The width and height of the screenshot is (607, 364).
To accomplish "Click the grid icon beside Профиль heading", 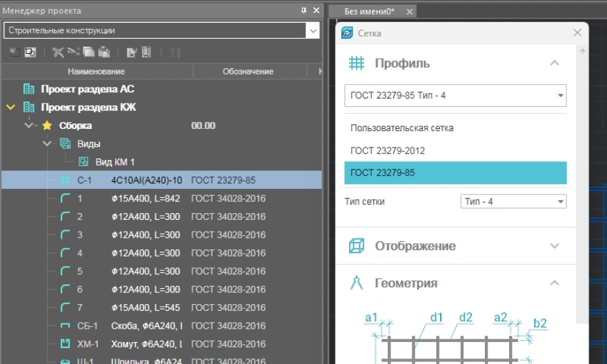I will pyautogui.click(x=356, y=63).
